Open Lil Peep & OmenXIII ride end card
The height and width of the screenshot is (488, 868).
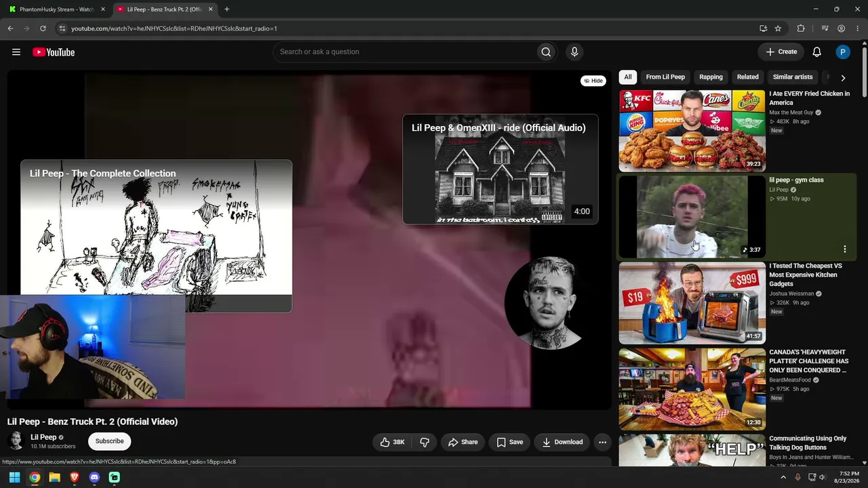click(500, 169)
